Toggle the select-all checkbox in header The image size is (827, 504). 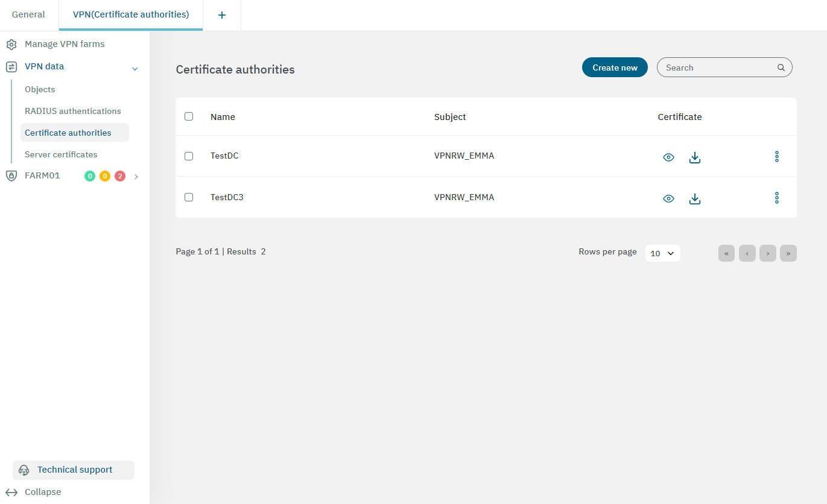pyautogui.click(x=189, y=116)
